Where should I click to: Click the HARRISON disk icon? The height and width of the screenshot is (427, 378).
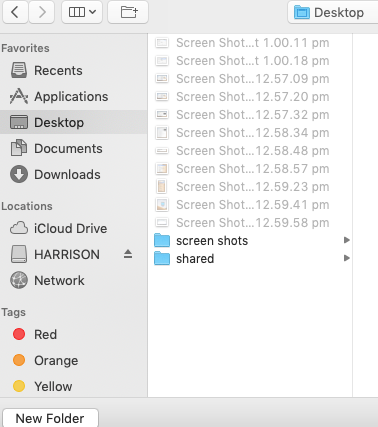click(19, 254)
